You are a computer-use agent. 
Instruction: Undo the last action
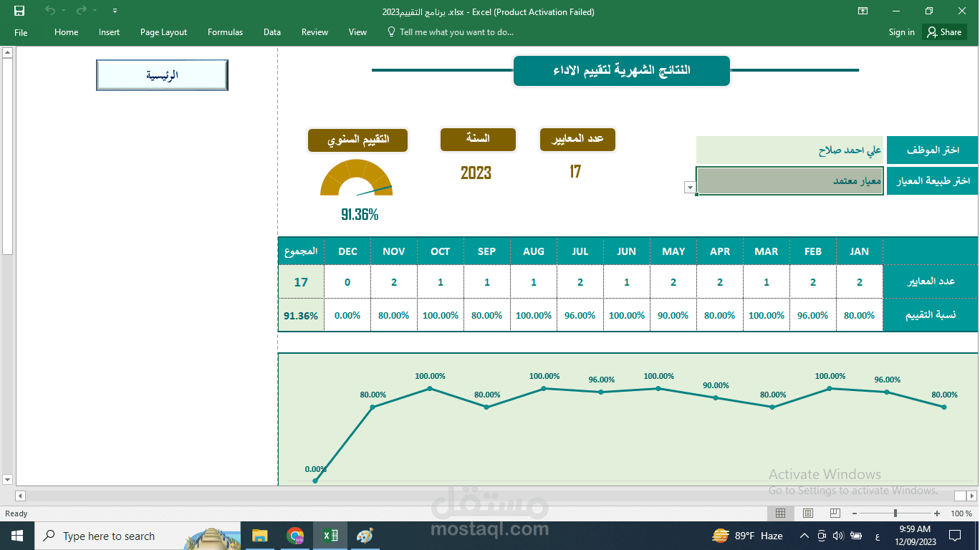(x=49, y=11)
